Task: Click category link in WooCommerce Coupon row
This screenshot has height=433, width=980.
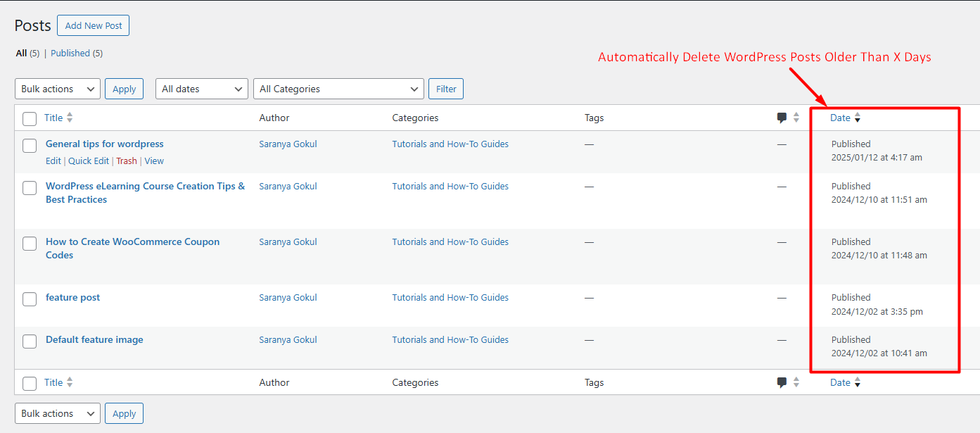Action: pos(450,241)
